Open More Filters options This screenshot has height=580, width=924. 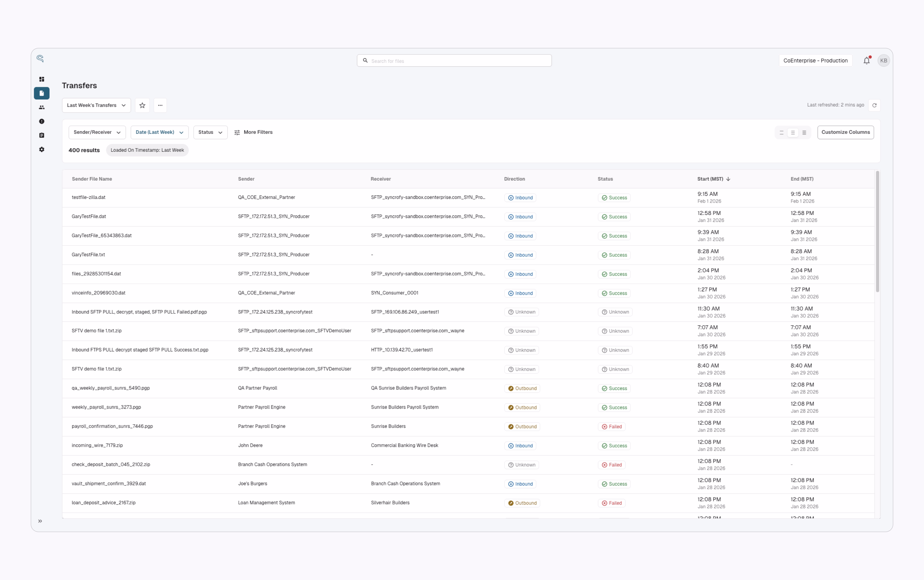[x=253, y=132]
